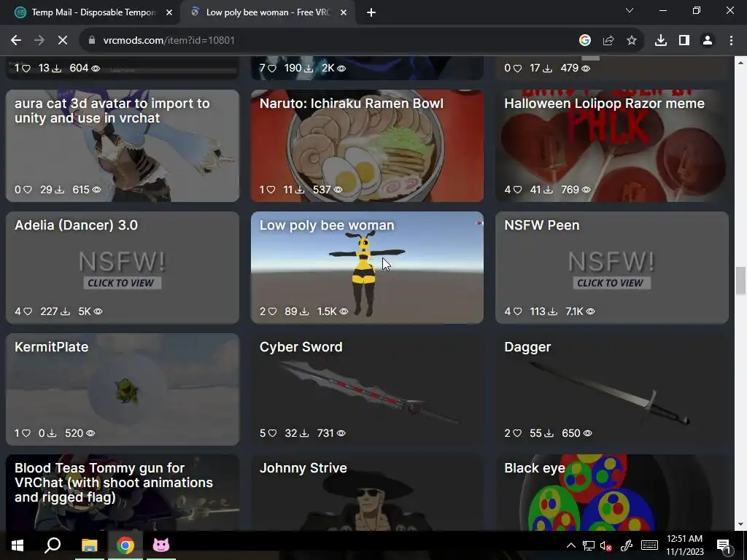Click download icon on aura cat card

pos(60,190)
